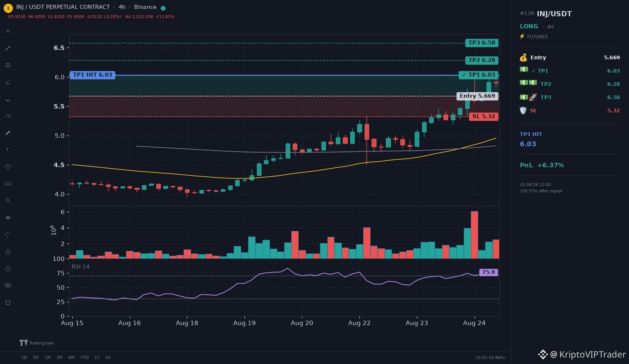
Task: Click the trash remove drawings icon
Action: (8, 302)
